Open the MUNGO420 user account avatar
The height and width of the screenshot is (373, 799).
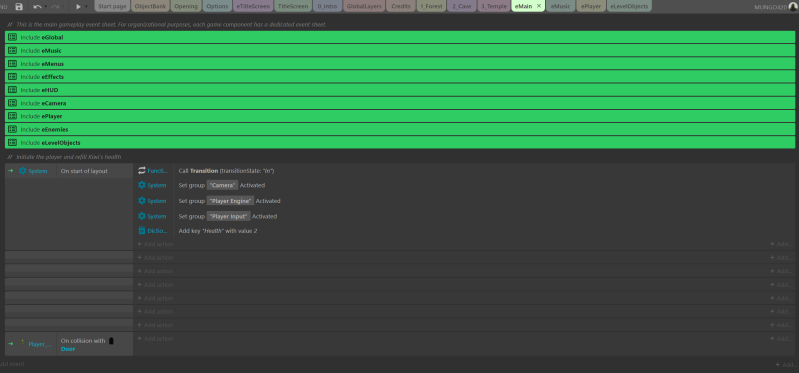click(792, 6)
